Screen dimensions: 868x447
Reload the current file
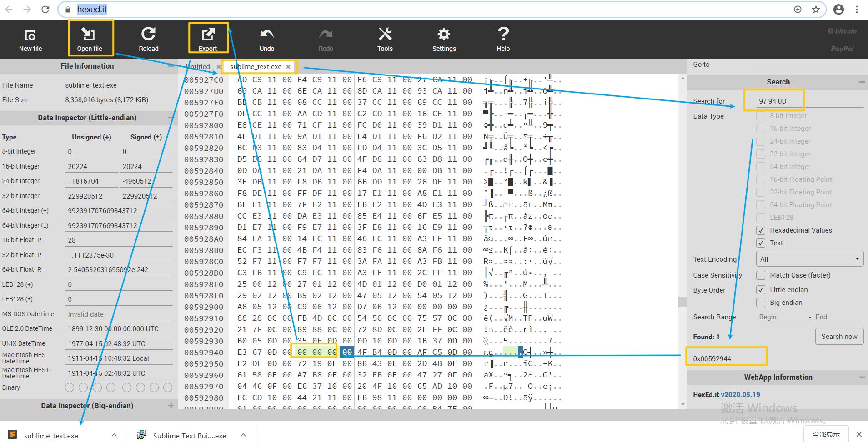149,40
